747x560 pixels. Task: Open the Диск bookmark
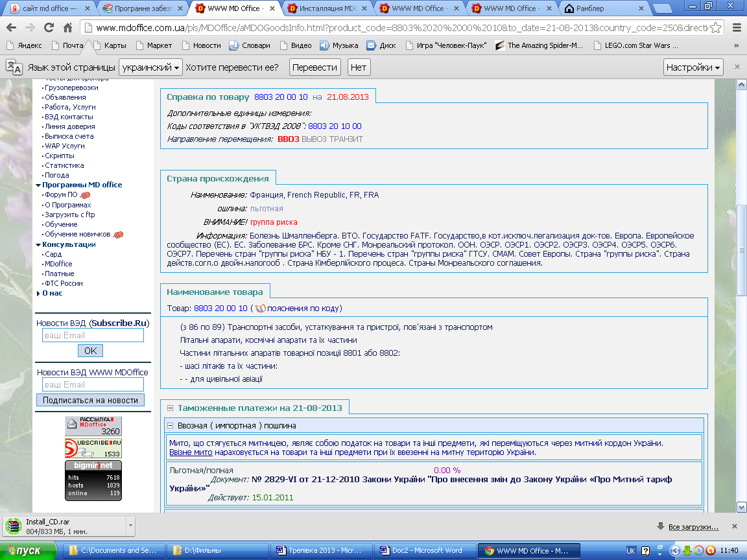tap(381, 46)
